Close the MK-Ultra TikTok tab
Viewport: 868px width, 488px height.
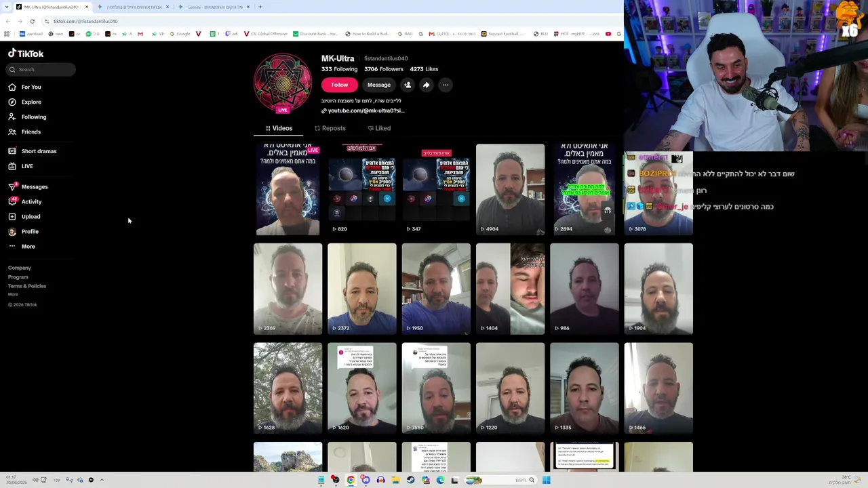(x=87, y=7)
